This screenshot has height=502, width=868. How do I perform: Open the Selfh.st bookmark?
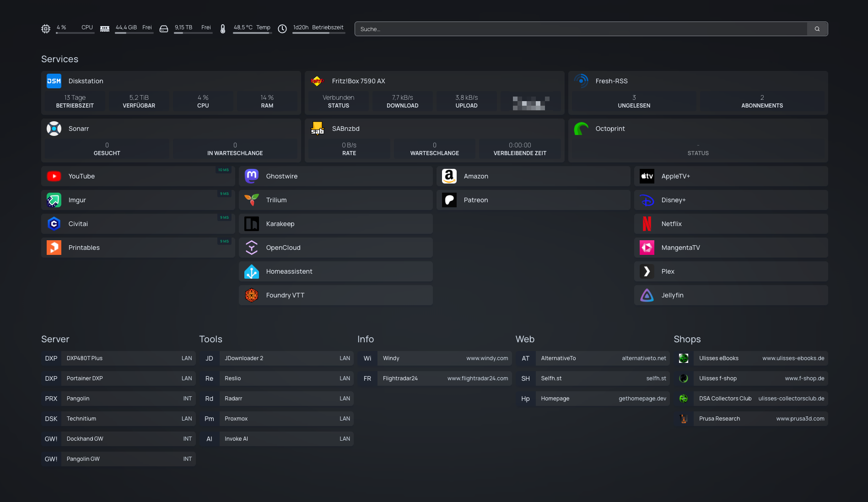coord(593,378)
